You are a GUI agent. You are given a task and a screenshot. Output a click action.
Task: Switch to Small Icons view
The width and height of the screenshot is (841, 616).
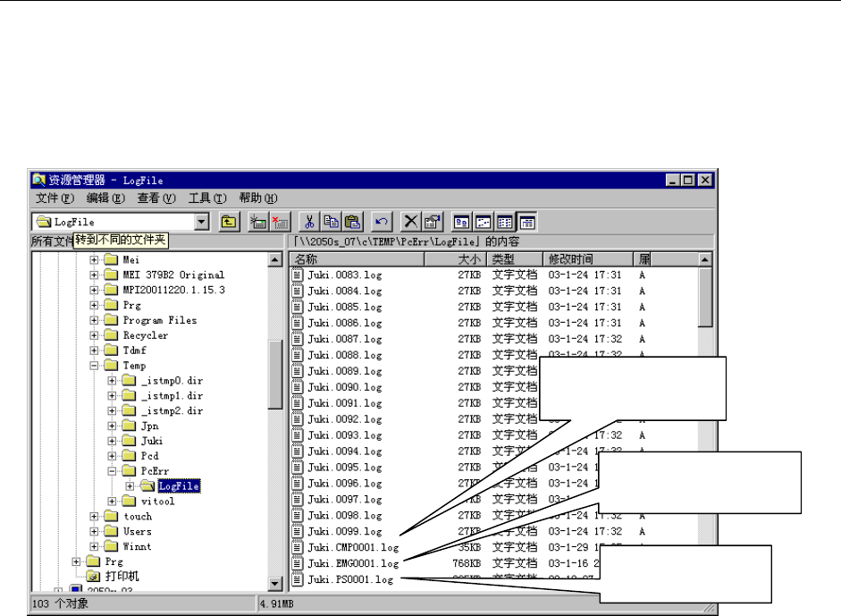pos(484,222)
